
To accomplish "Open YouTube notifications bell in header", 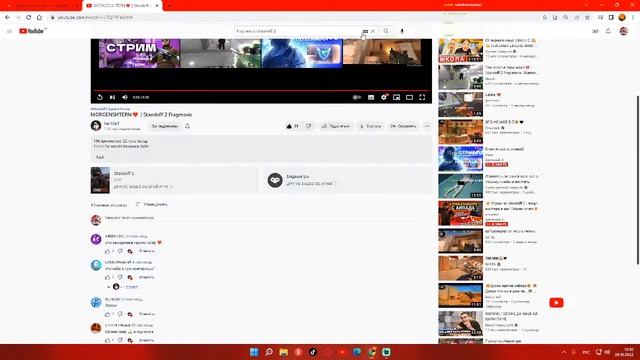I will point(608,31).
